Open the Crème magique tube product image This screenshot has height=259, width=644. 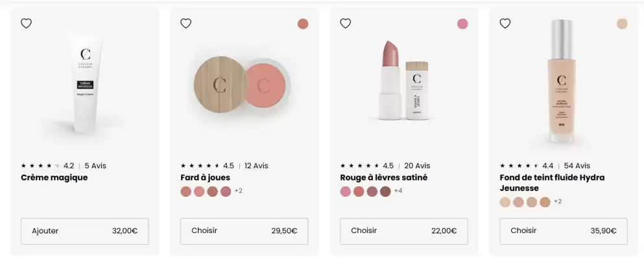click(x=85, y=84)
